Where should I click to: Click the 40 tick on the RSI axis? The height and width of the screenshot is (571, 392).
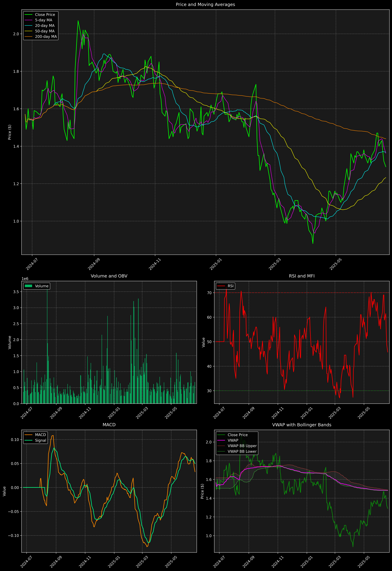(209, 366)
